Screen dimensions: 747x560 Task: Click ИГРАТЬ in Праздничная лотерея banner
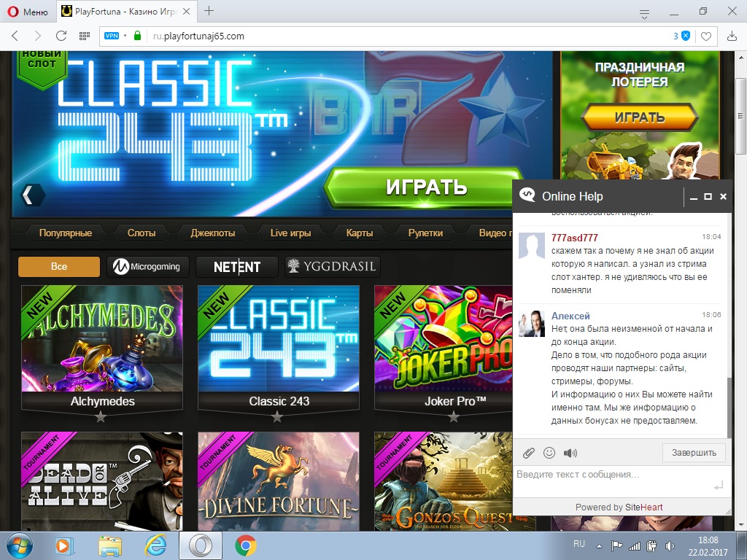[639, 117]
